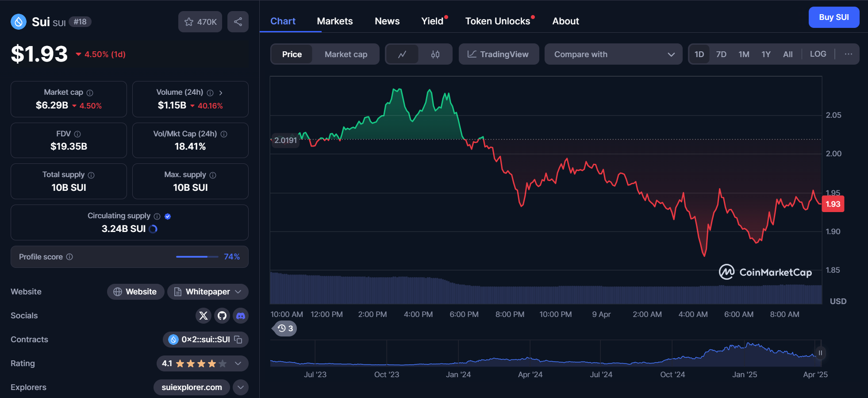Open the Markets tab
Image resolution: width=868 pixels, height=398 pixels.
coord(334,21)
